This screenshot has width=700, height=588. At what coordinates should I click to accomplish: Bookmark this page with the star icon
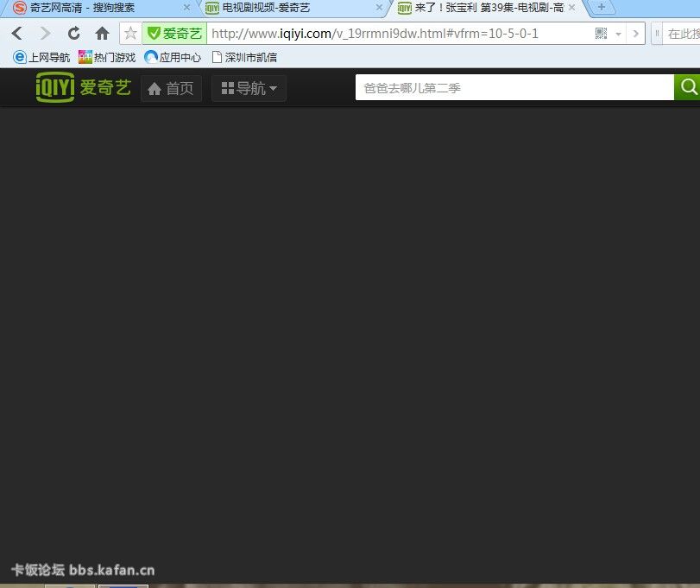[130, 34]
